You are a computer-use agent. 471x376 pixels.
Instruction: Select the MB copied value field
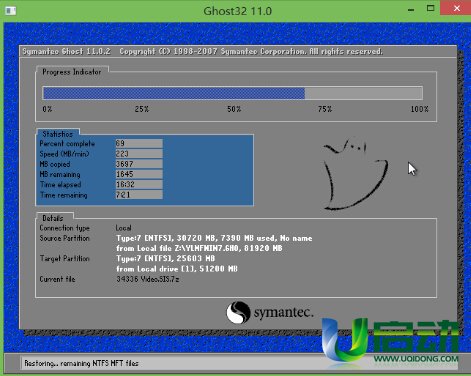[x=139, y=164]
